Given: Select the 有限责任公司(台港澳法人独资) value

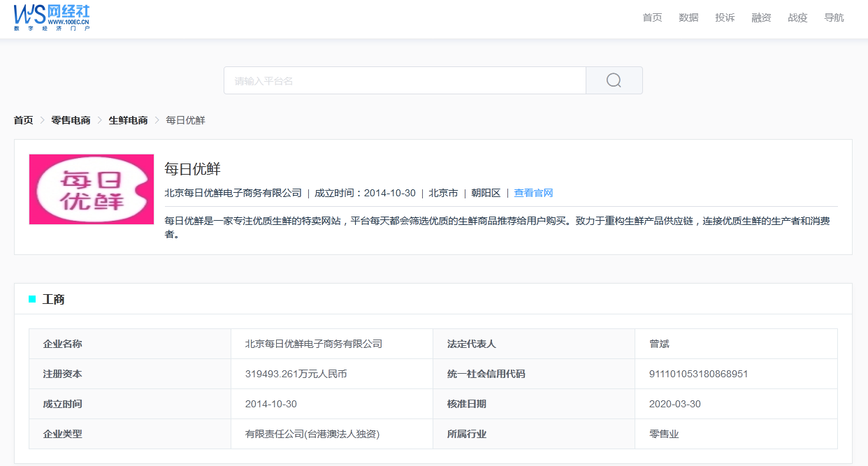Looking at the screenshot, I should tap(312, 434).
